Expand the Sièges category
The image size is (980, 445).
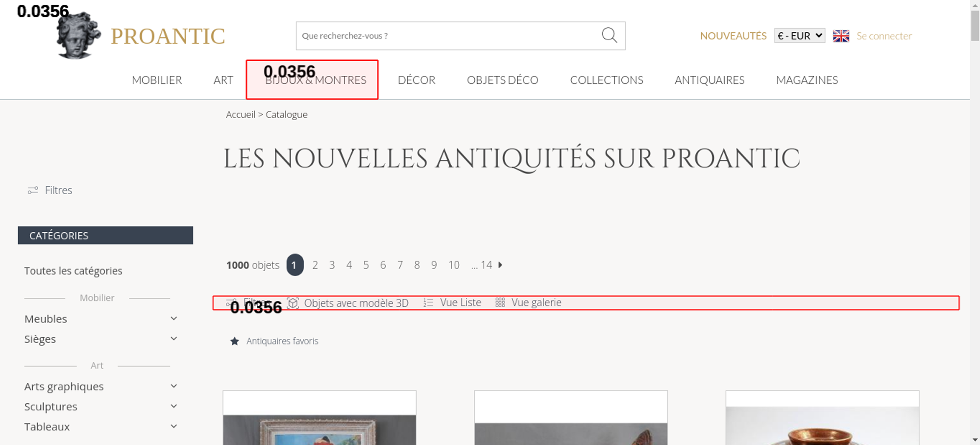pos(173,339)
